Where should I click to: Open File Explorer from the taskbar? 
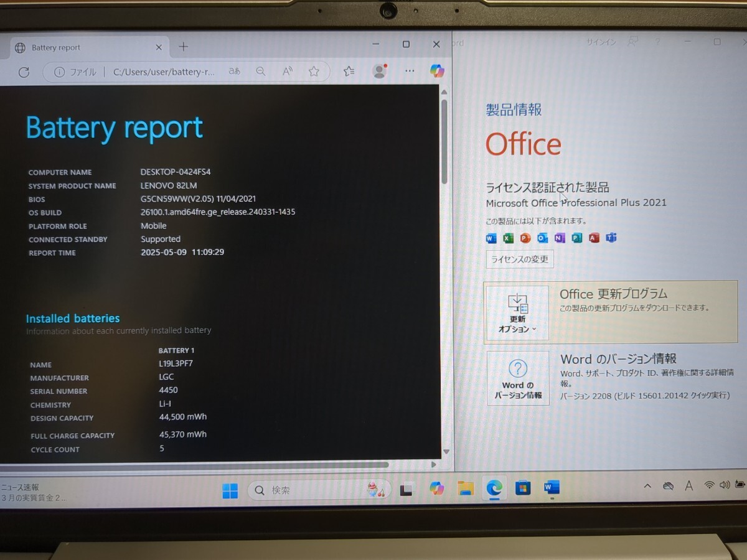466,488
